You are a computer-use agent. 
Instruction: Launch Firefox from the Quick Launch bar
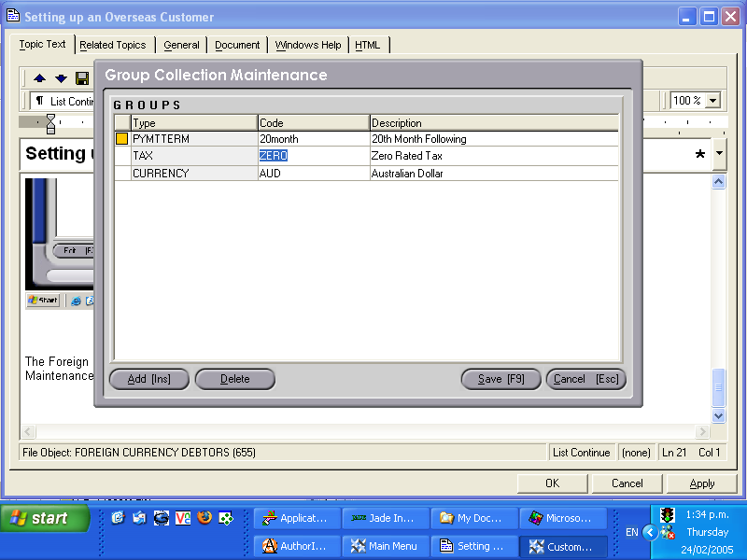[205, 519]
